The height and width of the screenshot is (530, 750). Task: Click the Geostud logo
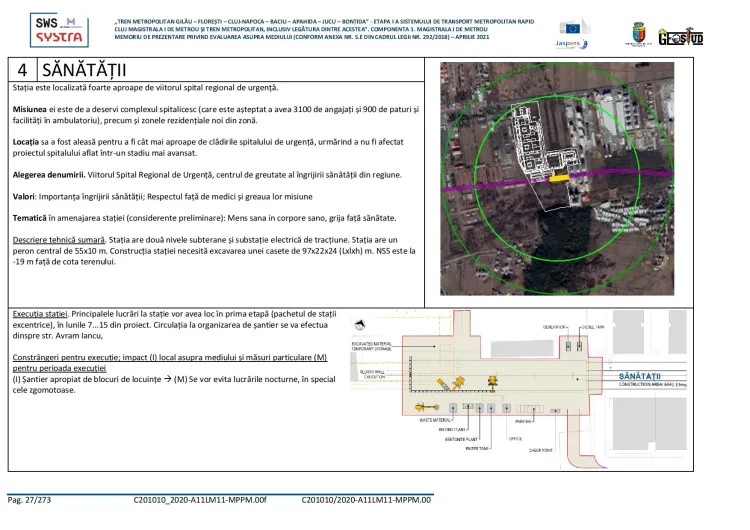coord(681,36)
